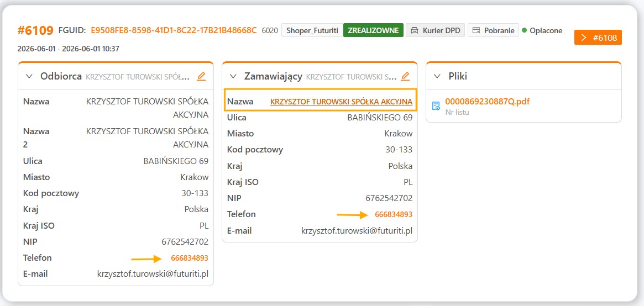The width and height of the screenshot is (644, 306).
Task: Open file 0000869230887Q.pdf
Action: point(488,102)
